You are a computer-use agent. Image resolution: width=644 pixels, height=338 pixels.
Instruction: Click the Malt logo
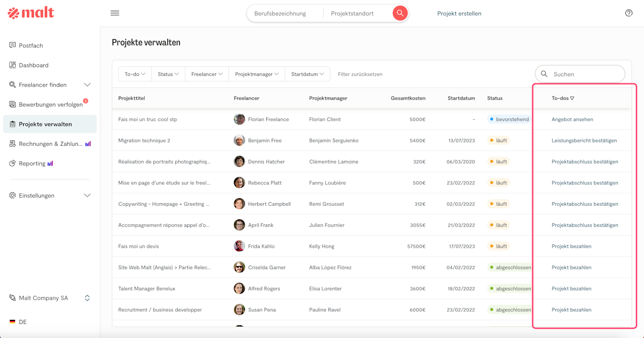31,13
